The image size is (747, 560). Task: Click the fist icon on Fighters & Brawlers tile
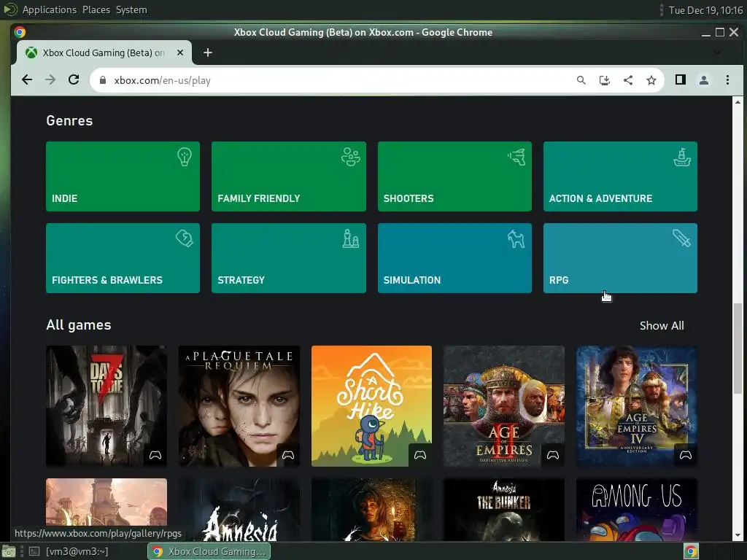[x=185, y=238]
